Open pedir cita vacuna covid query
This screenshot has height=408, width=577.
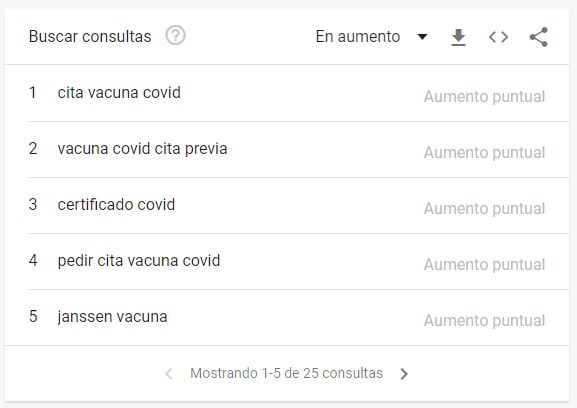[x=139, y=261]
